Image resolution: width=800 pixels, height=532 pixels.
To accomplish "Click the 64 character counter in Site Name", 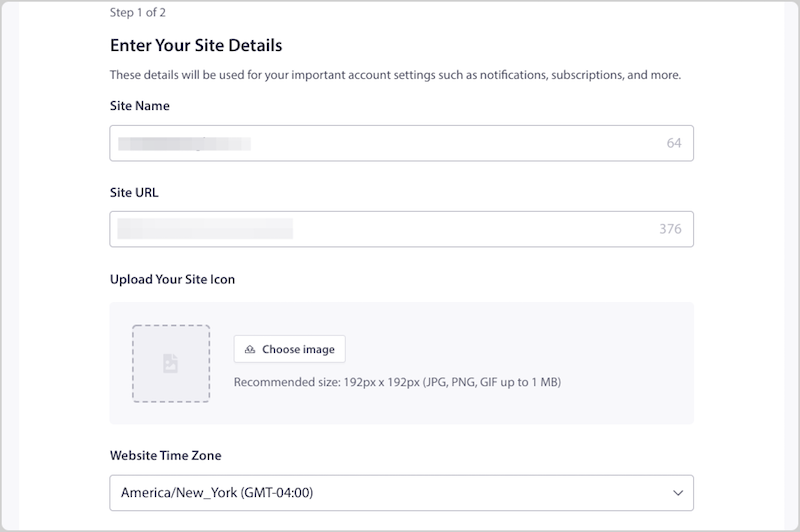I will tap(673, 143).
